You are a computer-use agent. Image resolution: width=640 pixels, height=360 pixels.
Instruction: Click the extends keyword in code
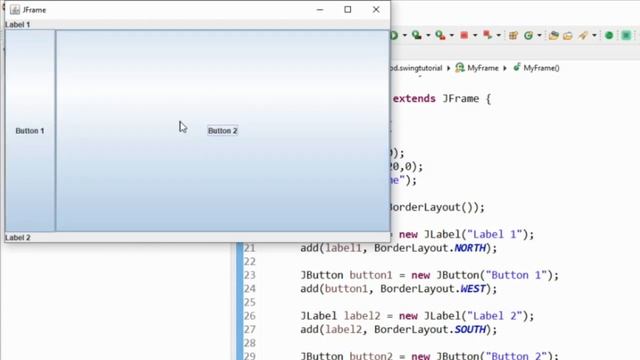click(414, 99)
